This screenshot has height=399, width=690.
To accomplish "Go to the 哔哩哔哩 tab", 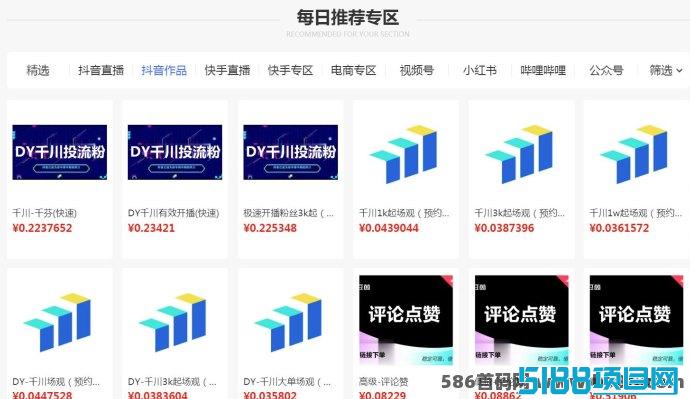I will coord(543,70).
